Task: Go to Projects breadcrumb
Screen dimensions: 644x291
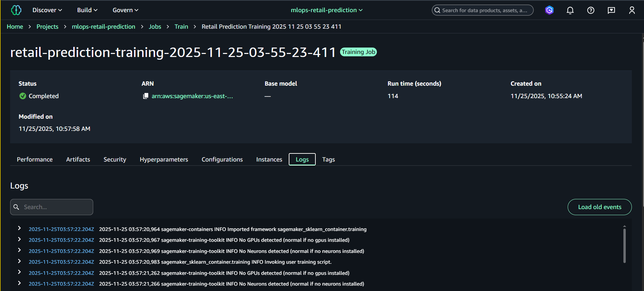Action: (47, 27)
